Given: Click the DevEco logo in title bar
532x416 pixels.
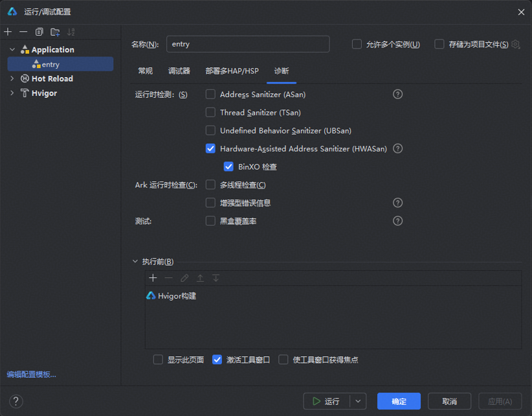Looking at the screenshot, I should click(12, 12).
